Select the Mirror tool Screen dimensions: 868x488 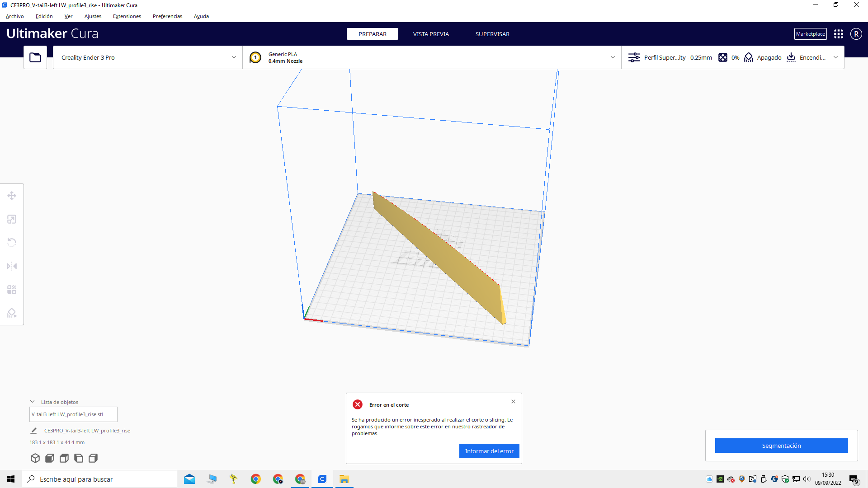click(x=11, y=266)
